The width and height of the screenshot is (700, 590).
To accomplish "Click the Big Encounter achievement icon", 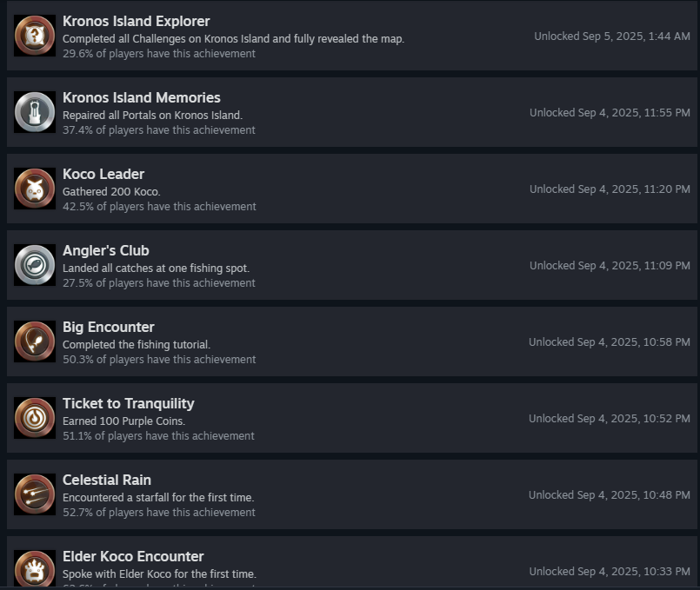I will pyautogui.click(x=35, y=341).
